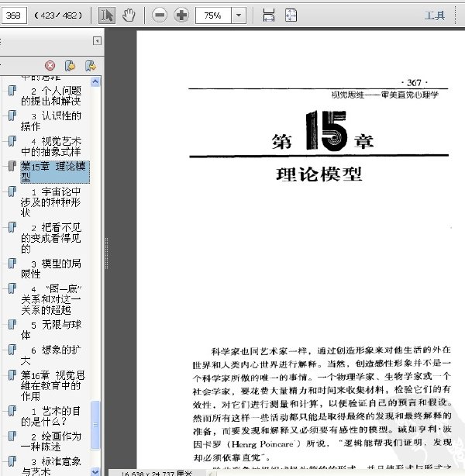Click the 75% zoom value field
This screenshot has height=476, width=465.
coord(213,16)
